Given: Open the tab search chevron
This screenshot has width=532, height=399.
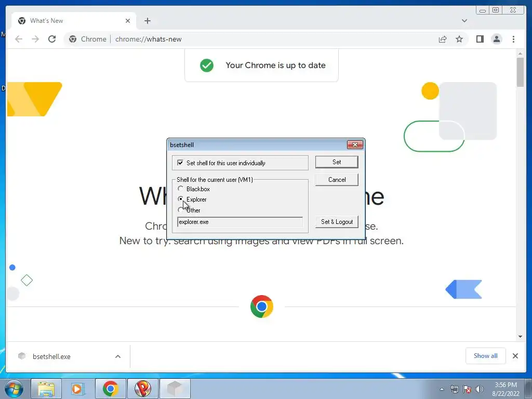Looking at the screenshot, I should click(464, 21).
